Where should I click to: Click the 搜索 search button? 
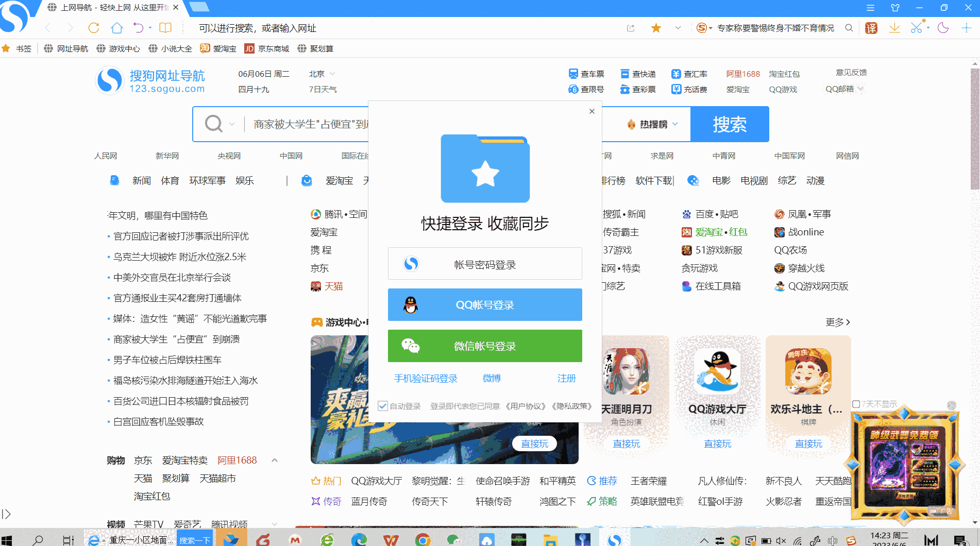coord(730,124)
